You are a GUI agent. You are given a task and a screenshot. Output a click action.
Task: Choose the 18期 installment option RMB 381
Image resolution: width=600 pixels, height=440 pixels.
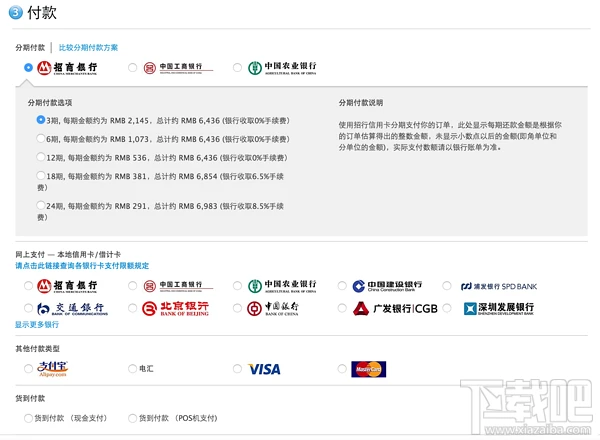coord(41,175)
